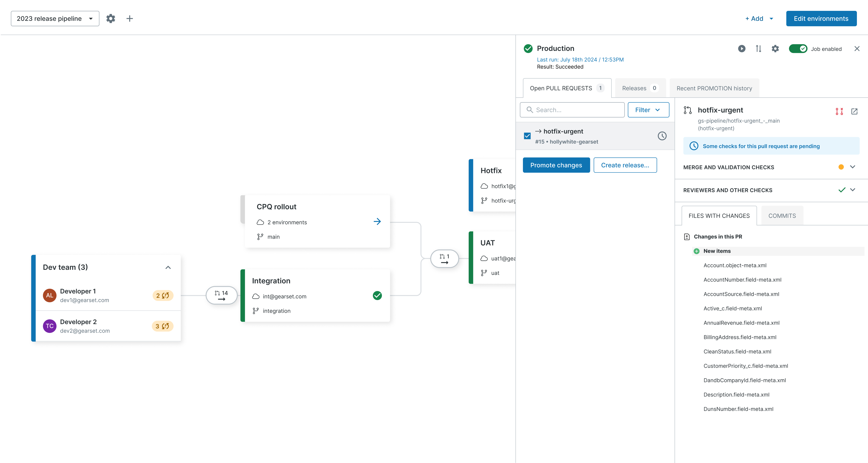The image size is (868, 463).
Task: Click the yellow status dot for merge checks
Action: tap(841, 167)
